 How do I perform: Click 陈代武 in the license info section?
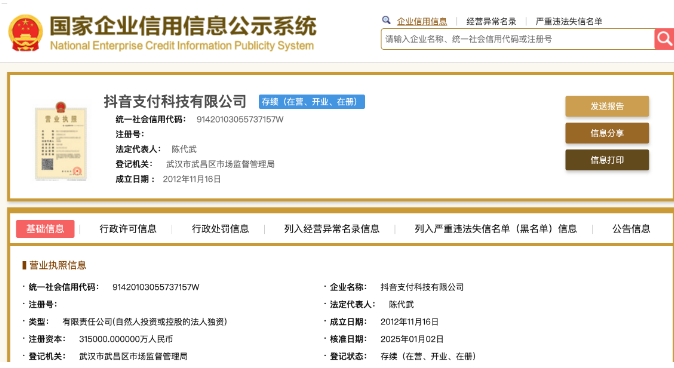[x=401, y=304]
